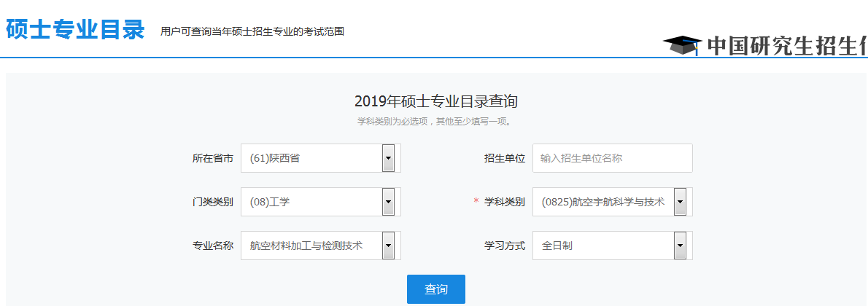This screenshot has width=868, height=306.
Task: Click the 用户可查询当年硕士招生专业 subtitle text
Action: click(x=252, y=32)
